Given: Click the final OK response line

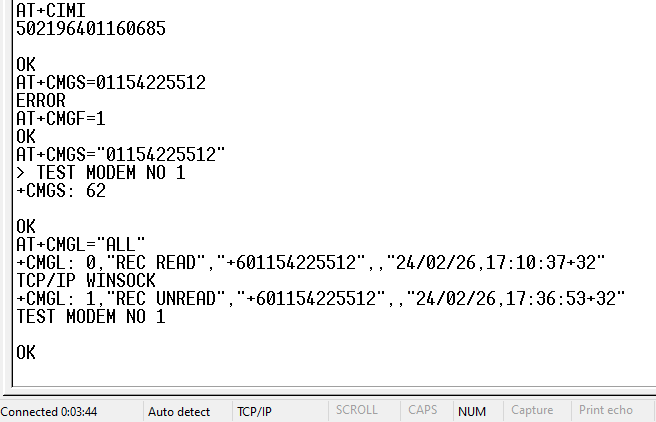Looking at the screenshot, I should click(x=26, y=352).
